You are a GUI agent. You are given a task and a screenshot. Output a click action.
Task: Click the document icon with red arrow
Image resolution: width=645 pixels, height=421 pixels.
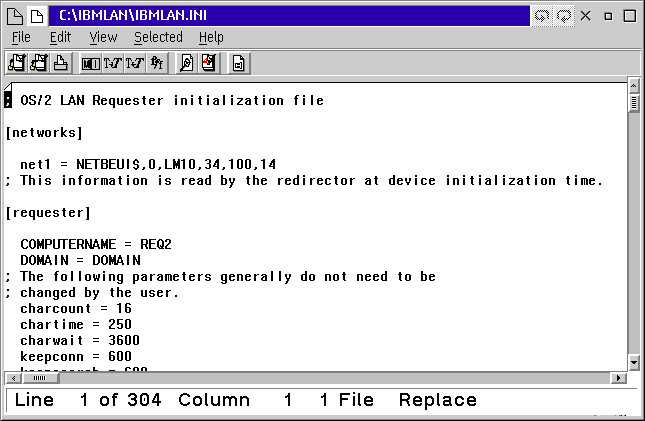tap(209, 63)
